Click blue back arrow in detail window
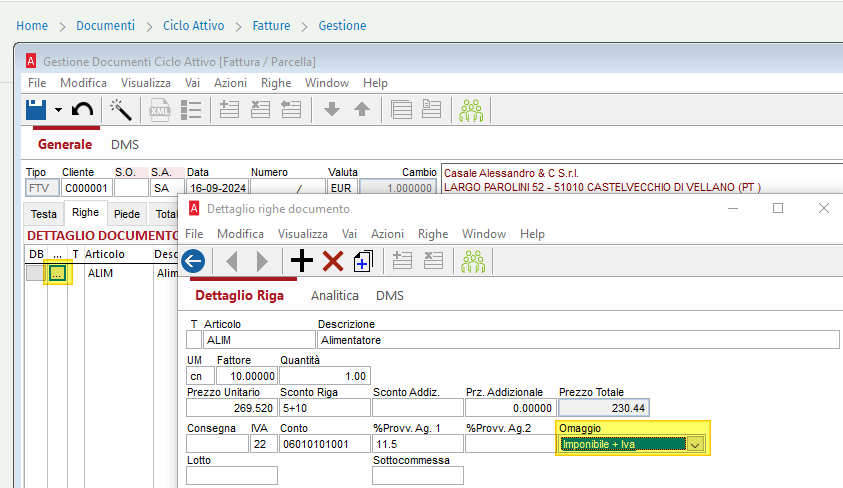The width and height of the screenshot is (843, 488). tap(193, 261)
